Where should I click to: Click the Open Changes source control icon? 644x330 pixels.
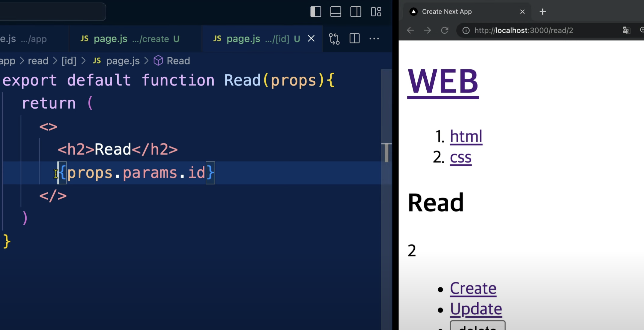(334, 39)
